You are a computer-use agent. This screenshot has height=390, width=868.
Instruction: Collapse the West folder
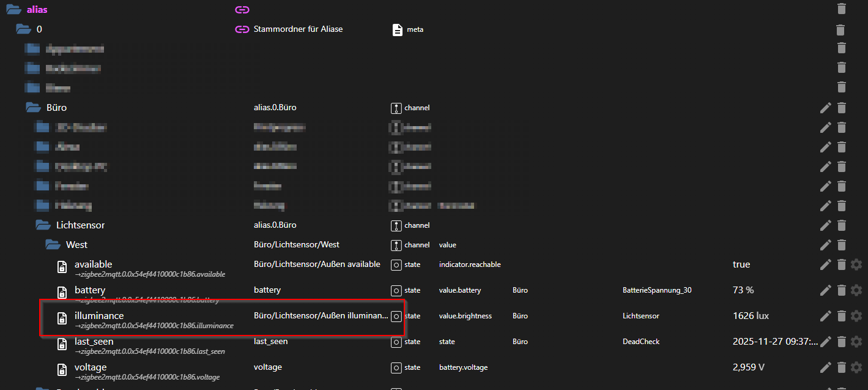coord(53,245)
